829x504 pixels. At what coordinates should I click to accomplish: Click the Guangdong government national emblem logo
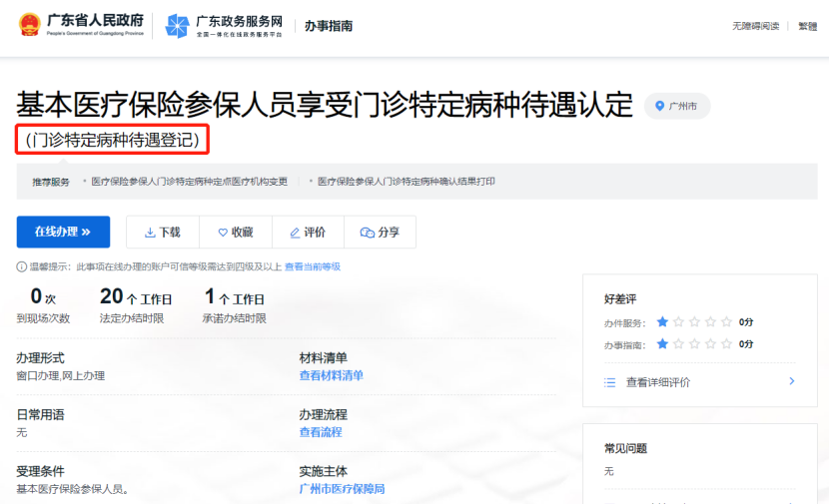click(29, 25)
